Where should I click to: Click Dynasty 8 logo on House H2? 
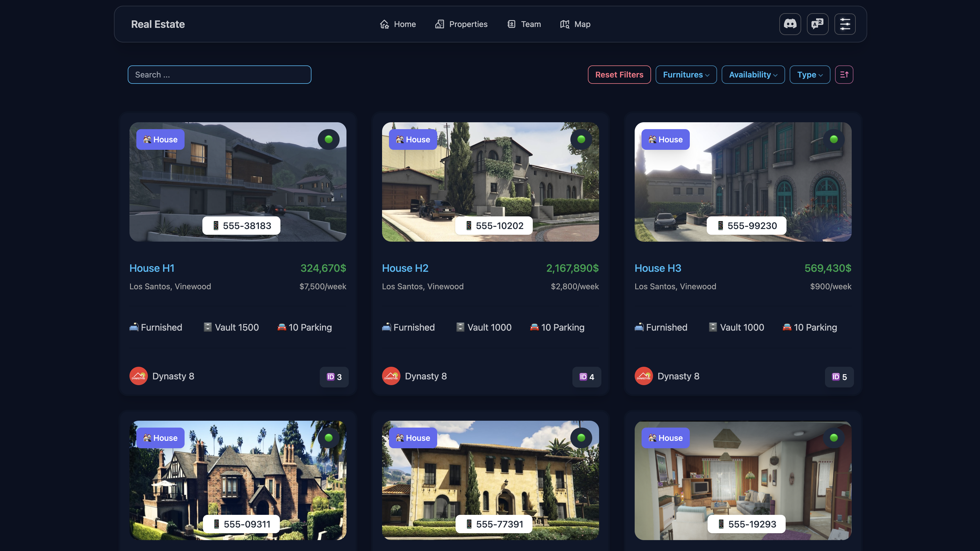pyautogui.click(x=391, y=376)
